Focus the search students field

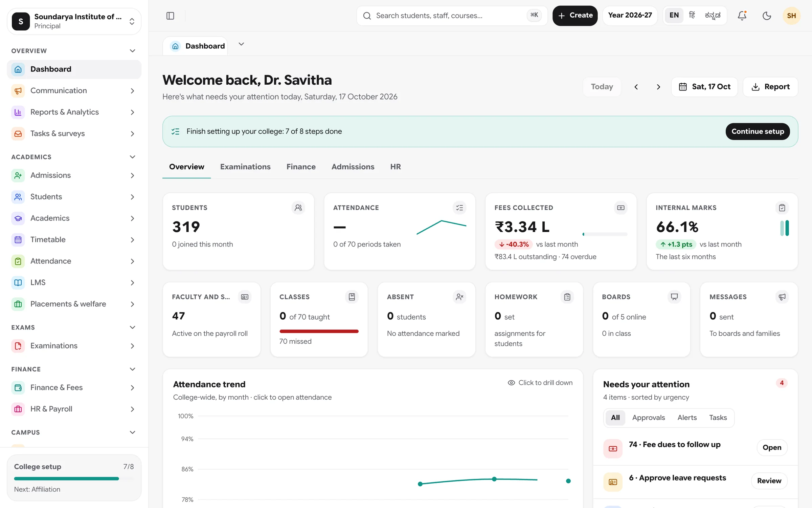pos(452,16)
